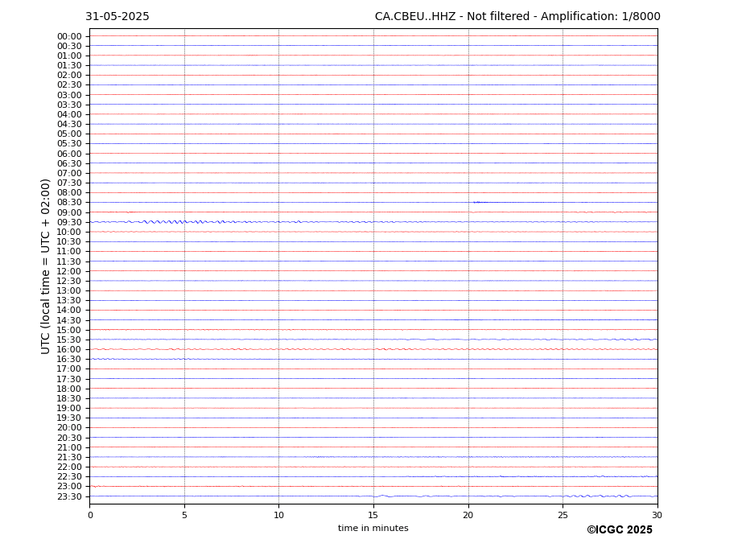The height and width of the screenshot is (560, 746).
Task: Click the 02:00 time row label
Action: pyautogui.click(x=69, y=75)
